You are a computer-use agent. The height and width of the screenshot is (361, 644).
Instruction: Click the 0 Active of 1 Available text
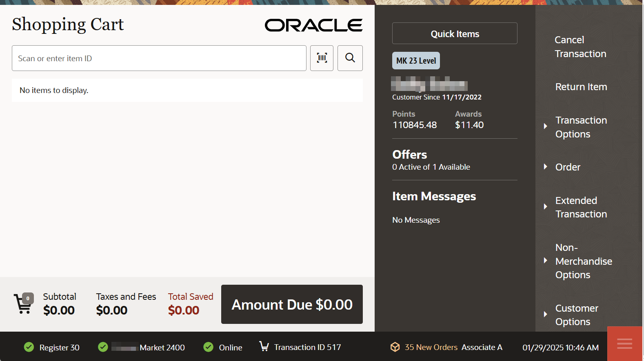pos(431,167)
